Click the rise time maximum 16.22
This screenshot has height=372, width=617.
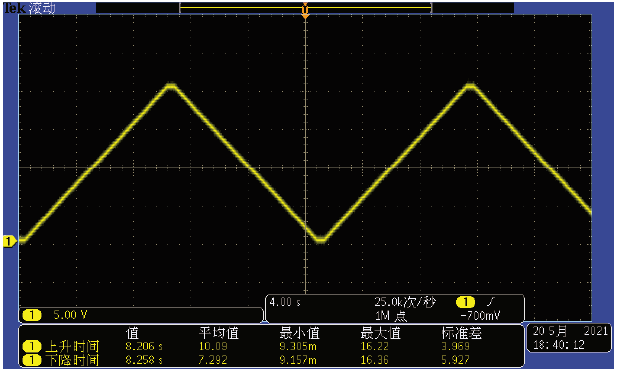coord(375,346)
